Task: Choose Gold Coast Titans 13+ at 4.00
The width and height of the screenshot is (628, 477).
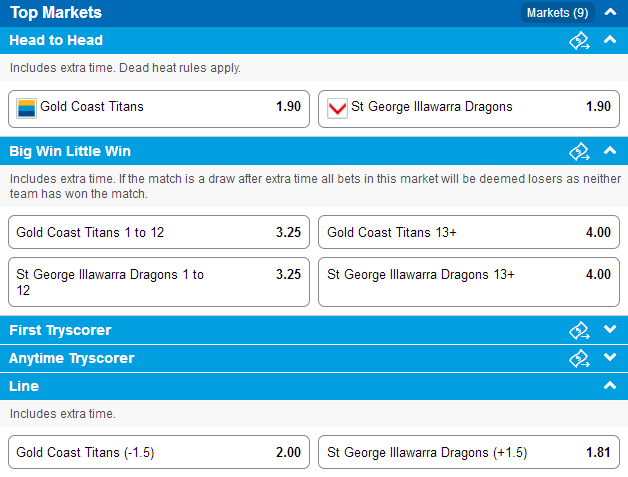Action: [x=469, y=232]
